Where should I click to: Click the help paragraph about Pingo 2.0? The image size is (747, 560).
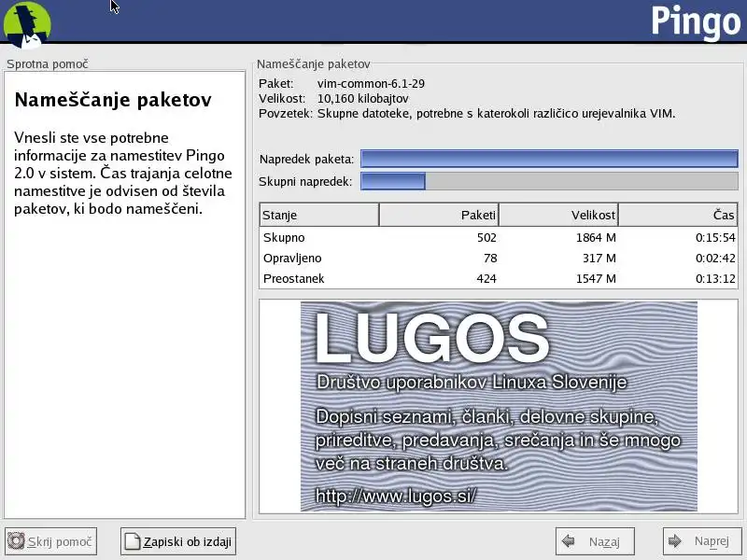point(123,174)
